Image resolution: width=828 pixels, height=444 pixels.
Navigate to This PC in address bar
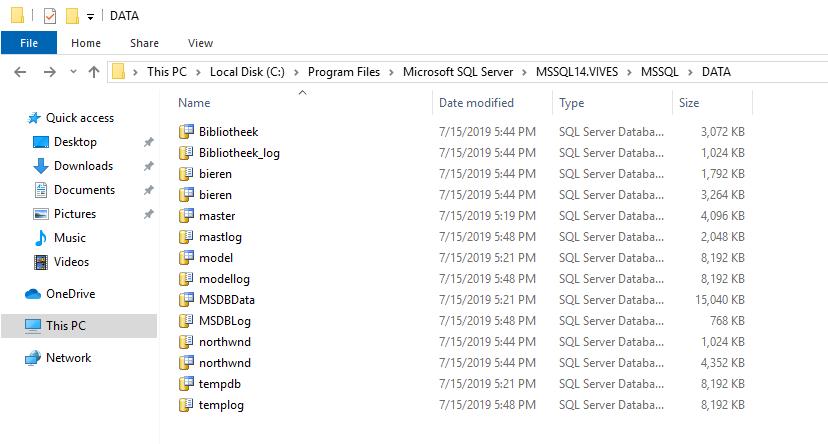click(167, 72)
